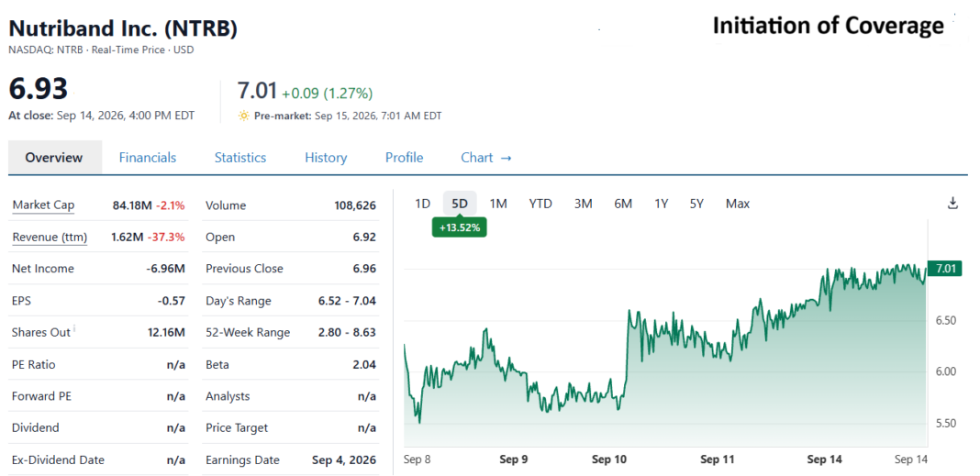Click the 6.50 price axis label
980x476 pixels.
[x=946, y=320]
